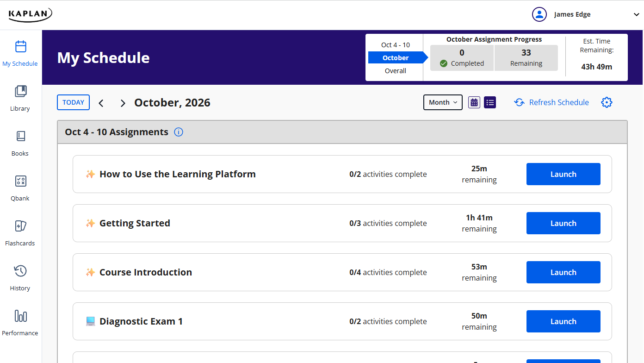Click 0/4 activities complete text

tap(388, 272)
